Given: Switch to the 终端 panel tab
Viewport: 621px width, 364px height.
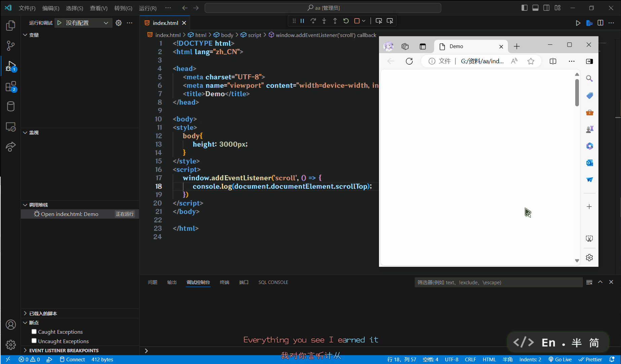Looking at the screenshot, I should tap(224, 282).
